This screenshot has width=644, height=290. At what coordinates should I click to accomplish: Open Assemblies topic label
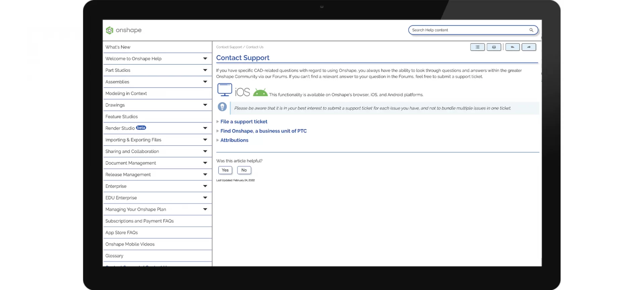pyautogui.click(x=117, y=82)
